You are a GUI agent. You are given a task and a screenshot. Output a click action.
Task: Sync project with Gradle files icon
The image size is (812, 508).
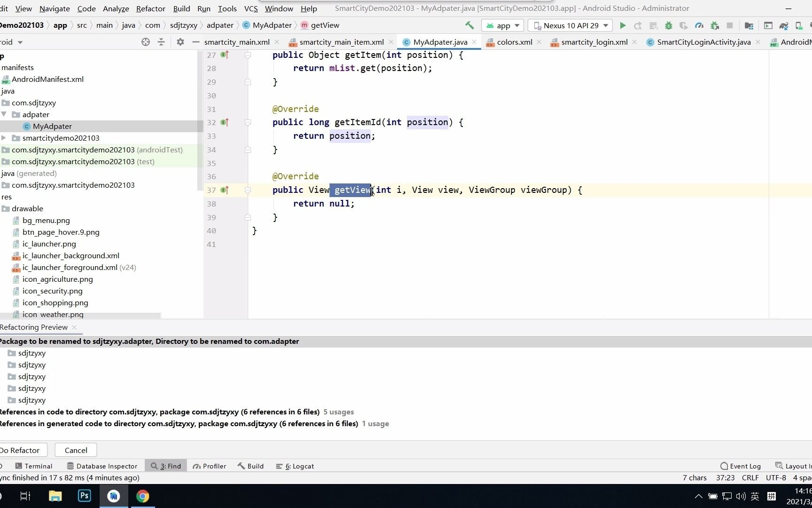[x=784, y=25]
